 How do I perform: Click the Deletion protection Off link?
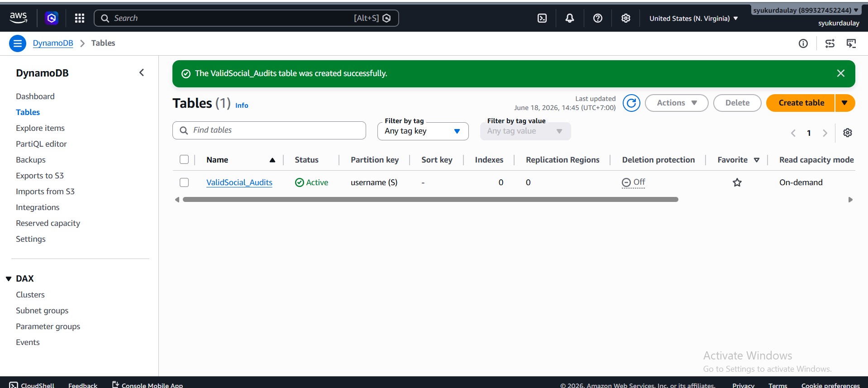[x=634, y=182]
